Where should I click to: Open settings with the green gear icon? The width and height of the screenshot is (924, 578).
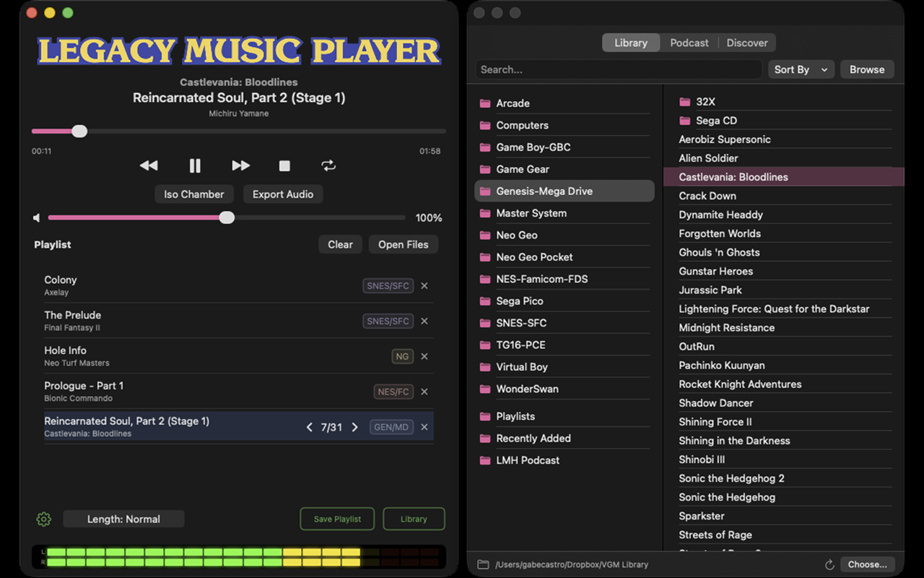pyautogui.click(x=43, y=519)
